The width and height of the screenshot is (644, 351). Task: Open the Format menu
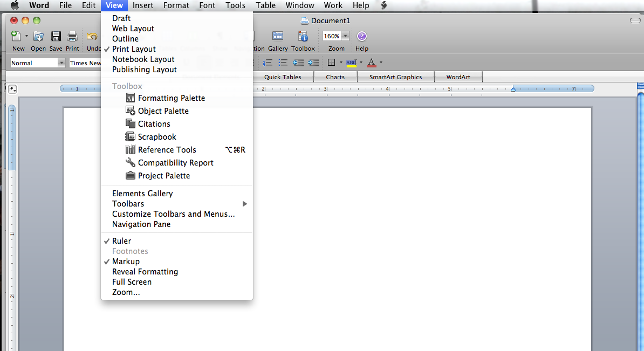(176, 5)
